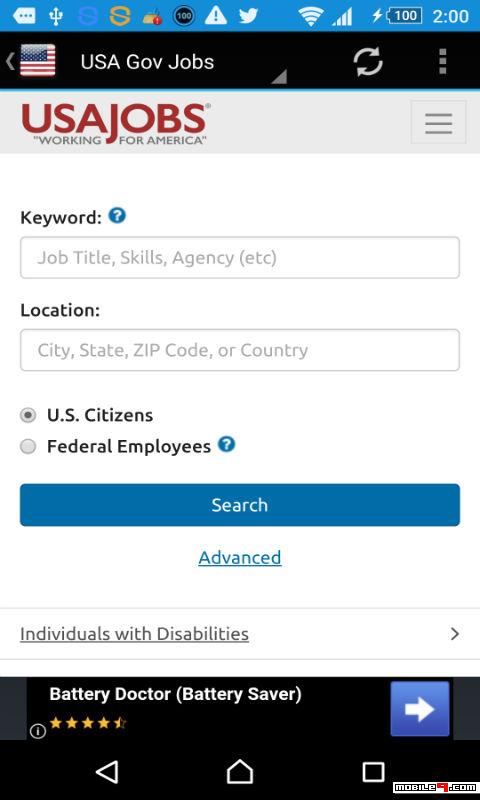Screen dimensions: 480x800
Task: Click the Federal Employees help icon
Action: click(x=226, y=444)
